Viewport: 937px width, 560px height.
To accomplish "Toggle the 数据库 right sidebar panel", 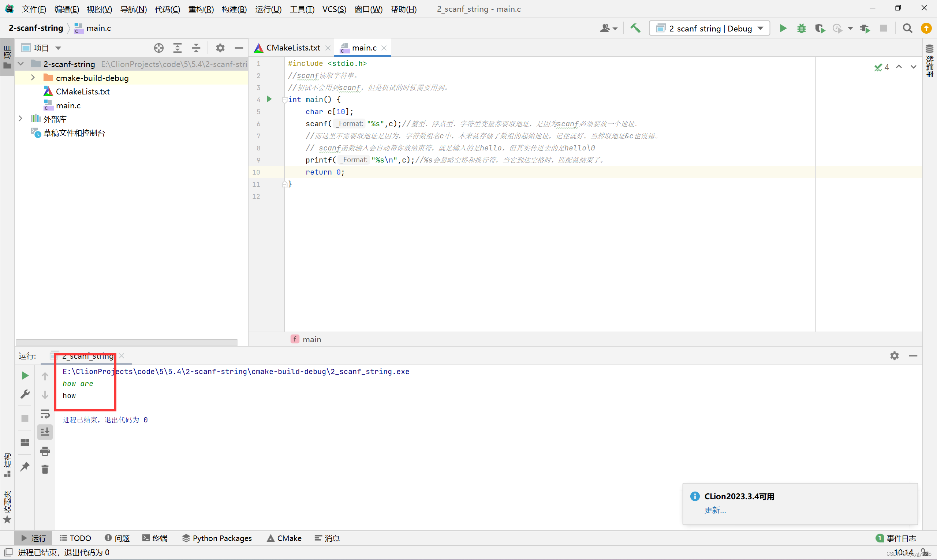I will click(x=929, y=60).
